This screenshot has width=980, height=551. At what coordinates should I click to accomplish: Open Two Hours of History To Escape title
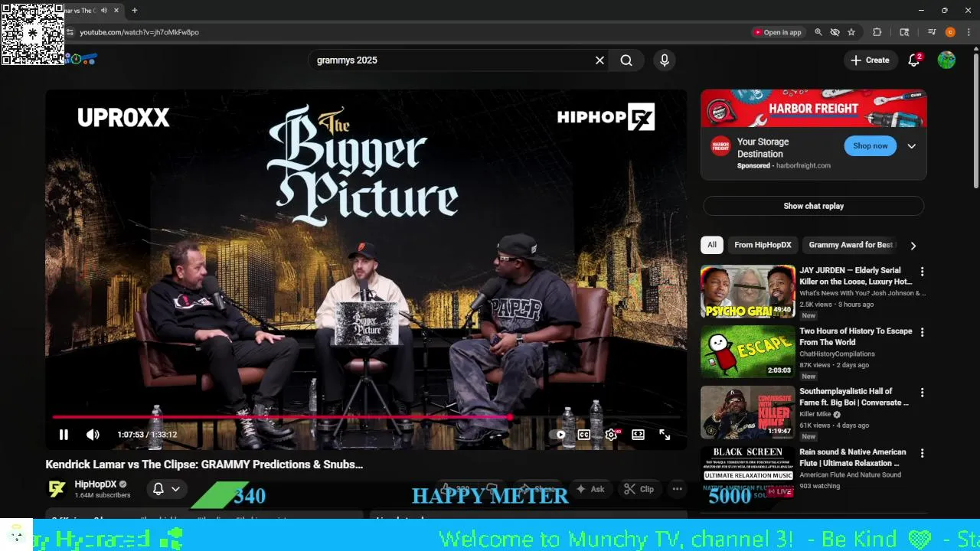tap(856, 336)
